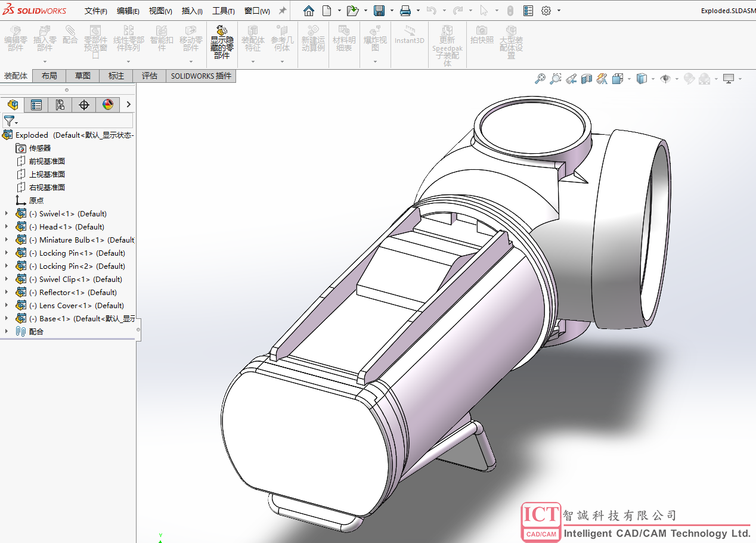The width and height of the screenshot is (756, 543).
Task: Open Options via the gear icon
Action: 546,11
